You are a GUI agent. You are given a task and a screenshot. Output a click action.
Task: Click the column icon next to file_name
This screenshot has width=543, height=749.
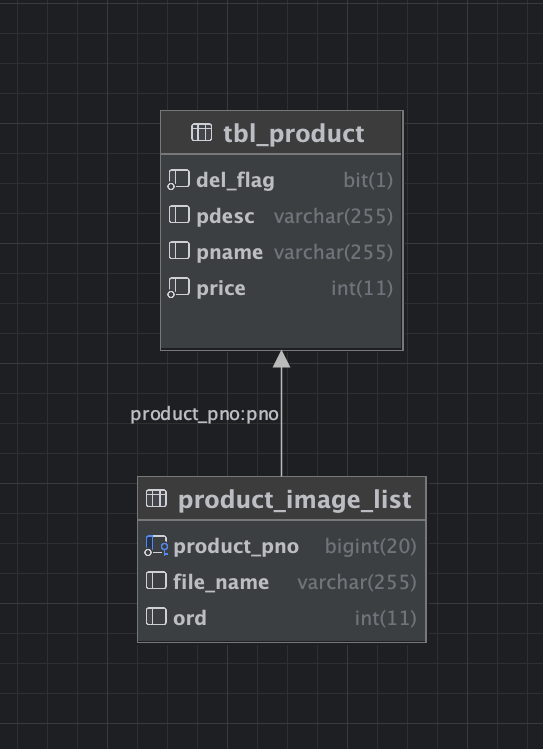156,580
